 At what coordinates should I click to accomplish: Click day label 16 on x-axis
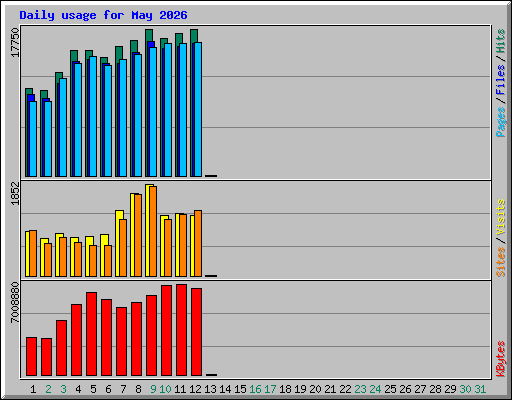coord(255,389)
